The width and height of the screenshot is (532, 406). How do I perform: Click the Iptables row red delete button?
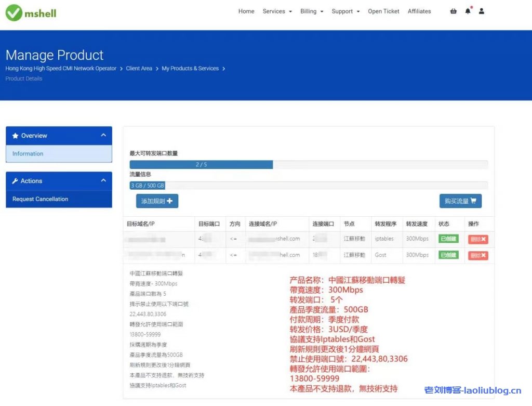(478, 240)
